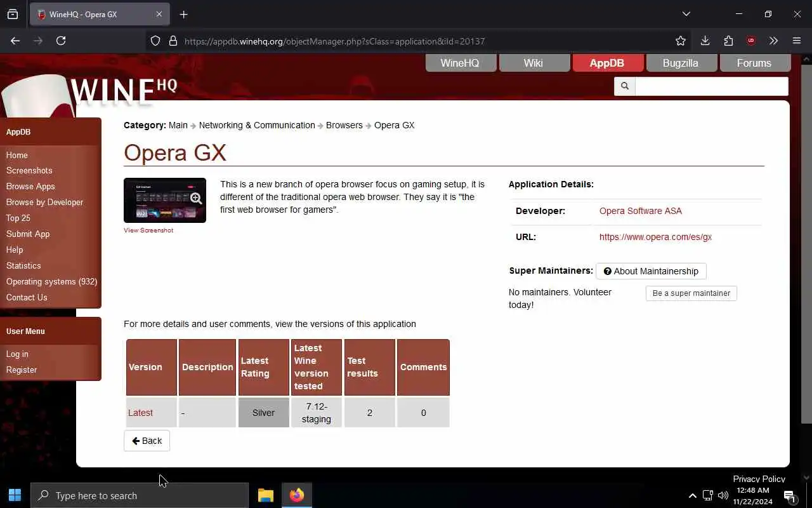
Task: Click Register under User Menu
Action: coord(22,370)
